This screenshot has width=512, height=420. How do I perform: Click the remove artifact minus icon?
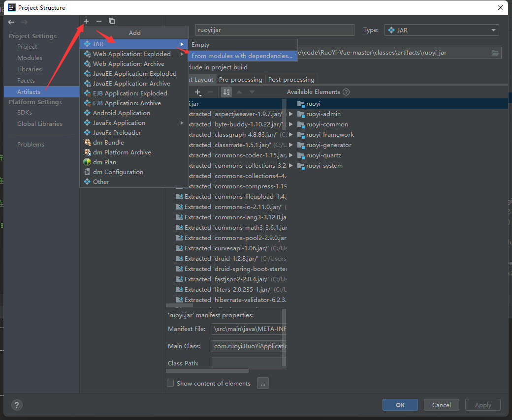coord(99,21)
